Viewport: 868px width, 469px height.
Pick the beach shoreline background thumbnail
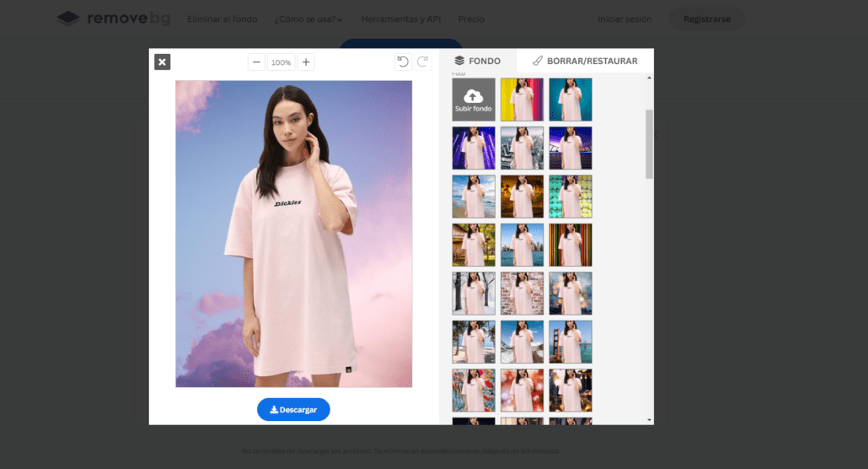pos(474,197)
